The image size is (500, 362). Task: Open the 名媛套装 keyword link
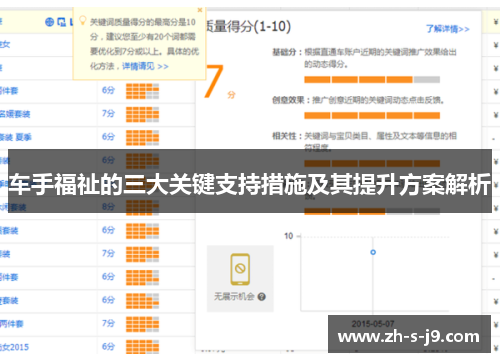coord(15,114)
